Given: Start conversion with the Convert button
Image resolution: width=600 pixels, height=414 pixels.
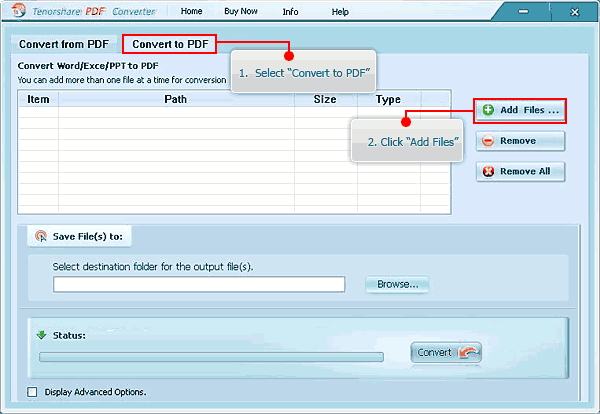Looking at the screenshot, I should coord(446,352).
